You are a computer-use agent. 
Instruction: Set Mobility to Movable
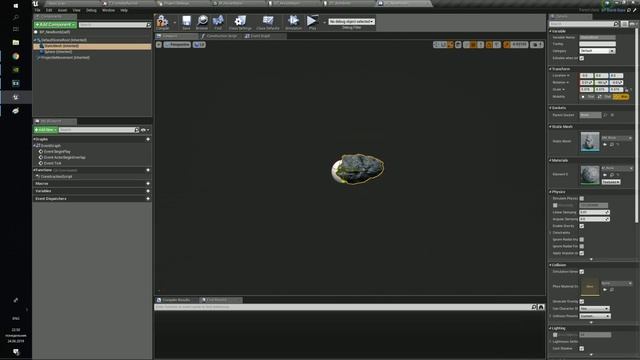[x=621, y=97]
